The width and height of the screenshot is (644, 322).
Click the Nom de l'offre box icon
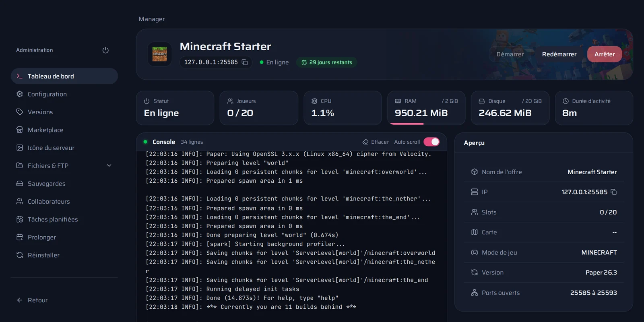pos(475,172)
